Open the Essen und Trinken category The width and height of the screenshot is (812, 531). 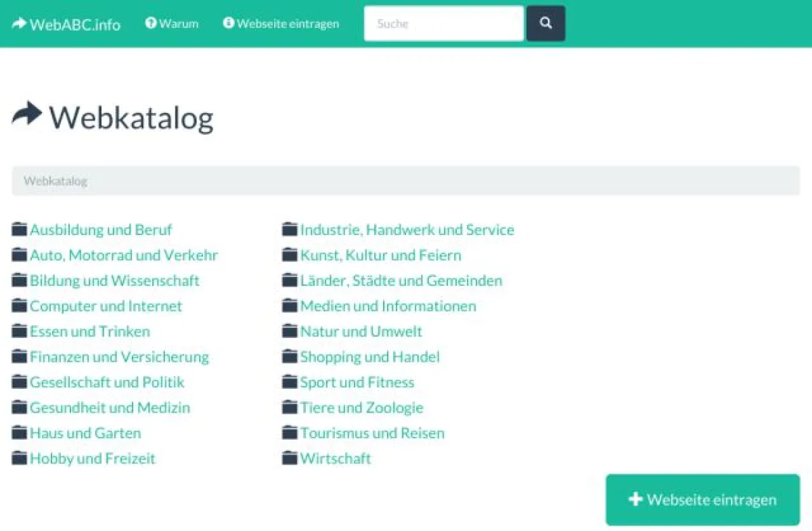point(89,331)
